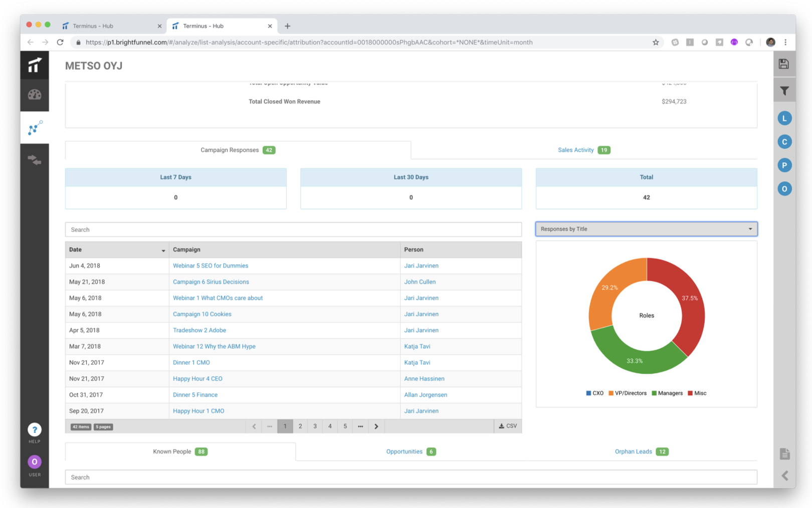Open the sidebar icon with opposing arrows
The height and width of the screenshot is (508, 812).
coord(35,160)
